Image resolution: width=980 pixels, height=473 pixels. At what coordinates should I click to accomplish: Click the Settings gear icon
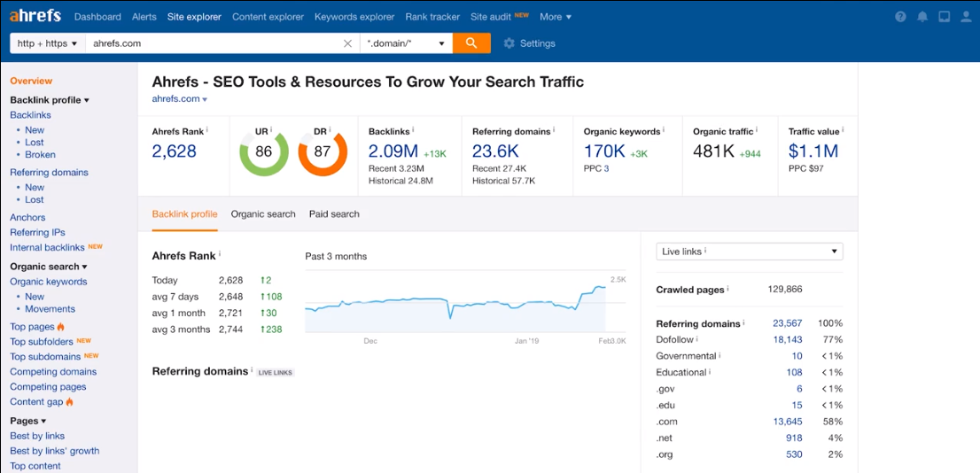pyautogui.click(x=509, y=43)
